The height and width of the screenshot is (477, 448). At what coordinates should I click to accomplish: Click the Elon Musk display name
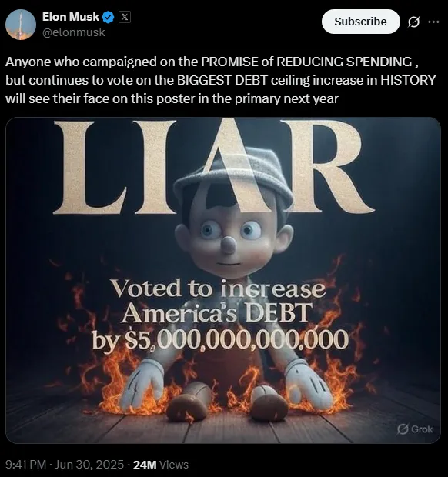point(71,17)
